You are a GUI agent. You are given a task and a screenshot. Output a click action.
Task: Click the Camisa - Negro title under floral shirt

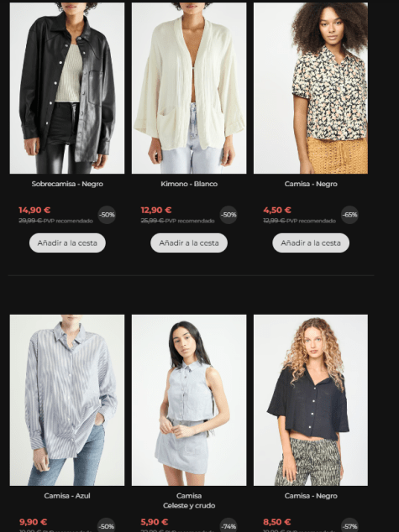(x=311, y=184)
